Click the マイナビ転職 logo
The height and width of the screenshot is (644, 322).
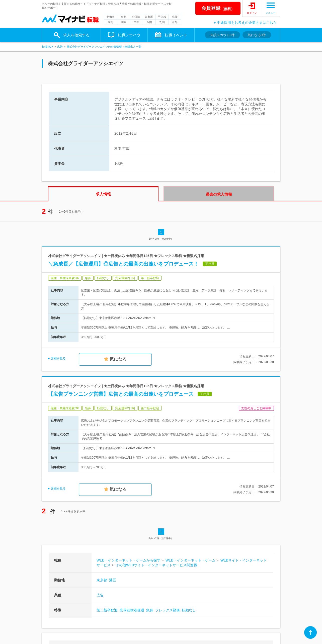pos(70,19)
